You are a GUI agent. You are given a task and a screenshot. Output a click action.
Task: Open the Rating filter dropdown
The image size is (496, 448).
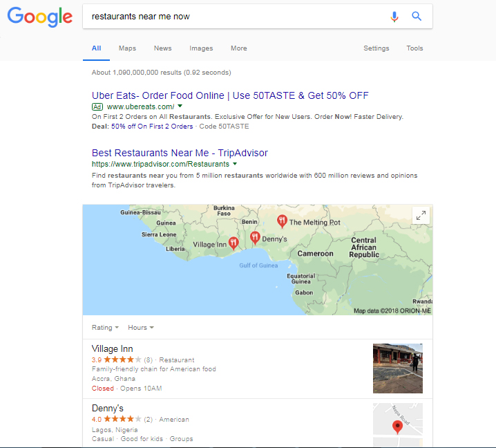coord(105,328)
